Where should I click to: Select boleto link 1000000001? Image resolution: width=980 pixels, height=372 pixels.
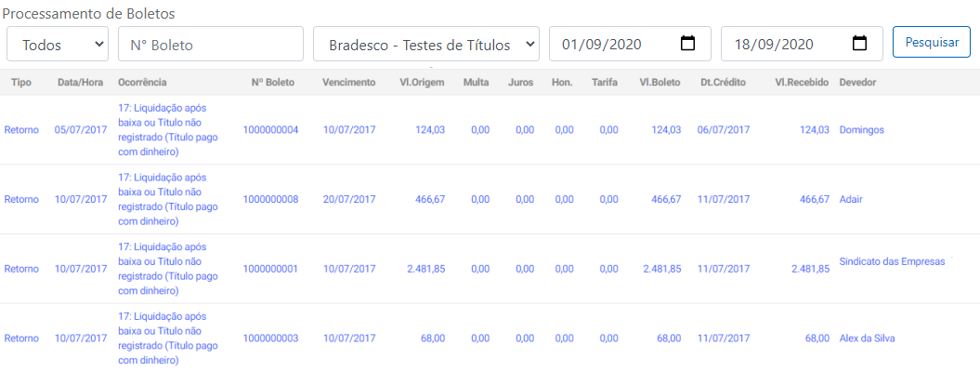click(270, 269)
